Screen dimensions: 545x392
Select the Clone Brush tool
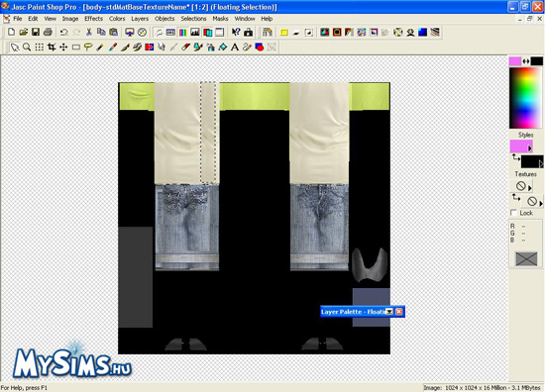137,47
